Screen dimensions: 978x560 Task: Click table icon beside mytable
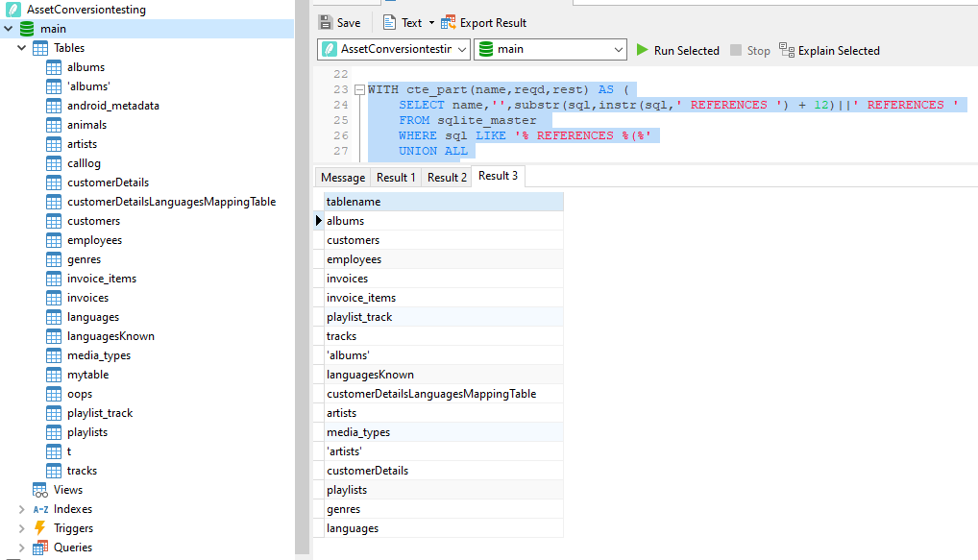[54, 375]
